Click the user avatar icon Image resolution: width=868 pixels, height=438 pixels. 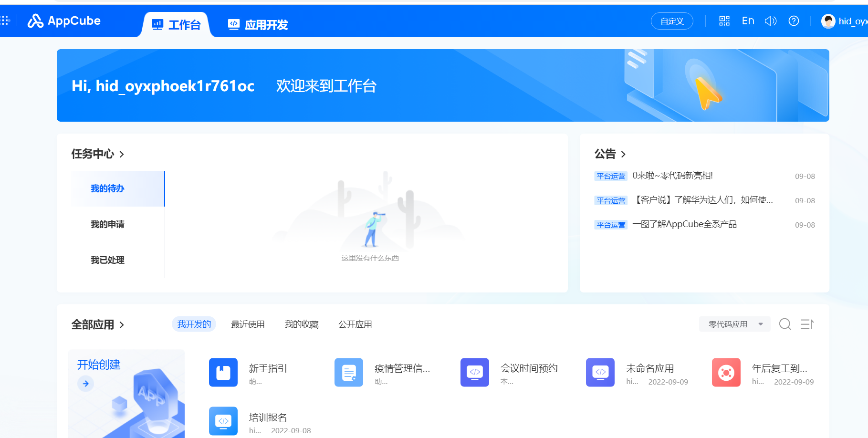828,21
